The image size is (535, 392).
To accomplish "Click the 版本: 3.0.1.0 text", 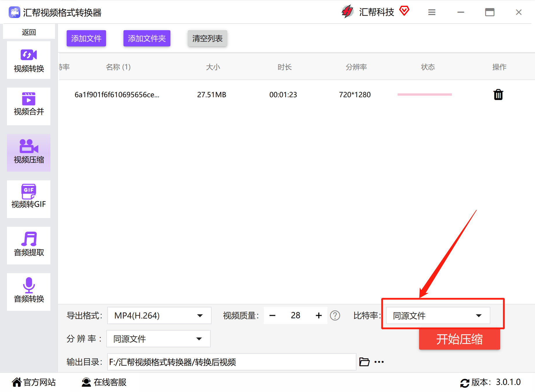I will (x=496, y=382).
